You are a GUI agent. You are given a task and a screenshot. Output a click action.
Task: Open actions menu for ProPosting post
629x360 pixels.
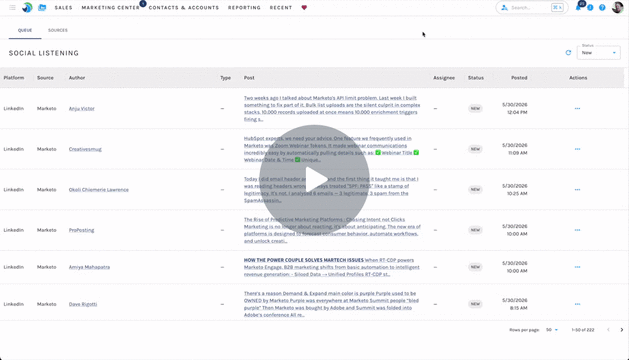pos(577,230)
